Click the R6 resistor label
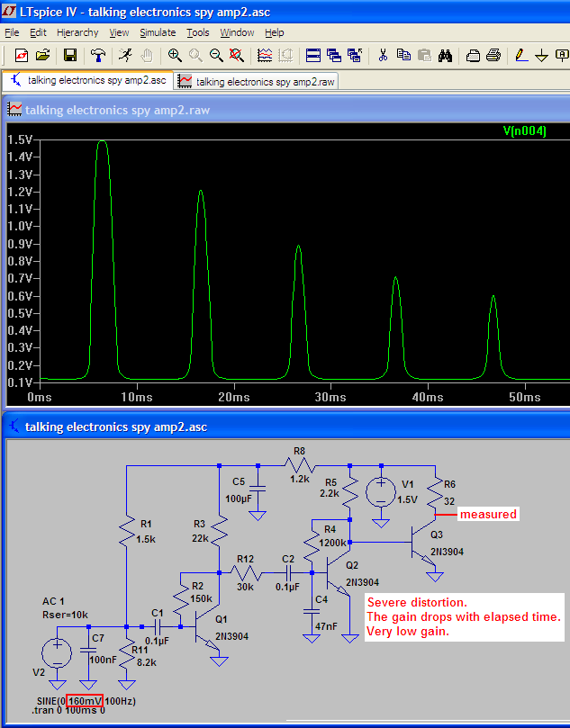Screen dimensions: 570x728 [x=449, y=484]
